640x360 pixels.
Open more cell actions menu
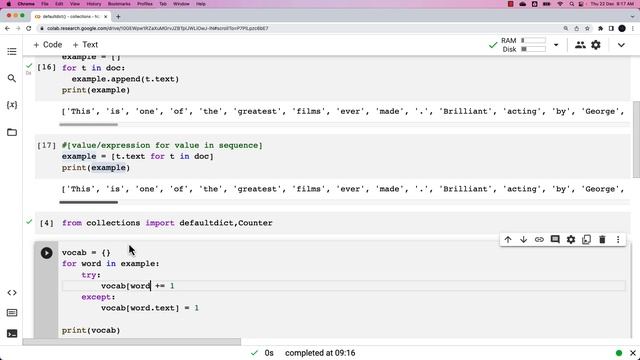618,240
